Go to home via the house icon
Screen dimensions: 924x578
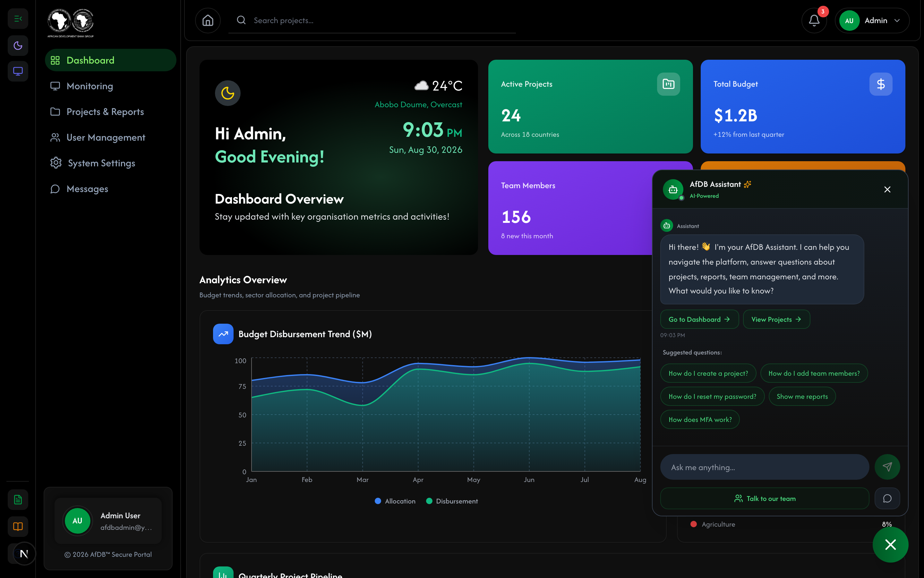(x=208, y=20)
